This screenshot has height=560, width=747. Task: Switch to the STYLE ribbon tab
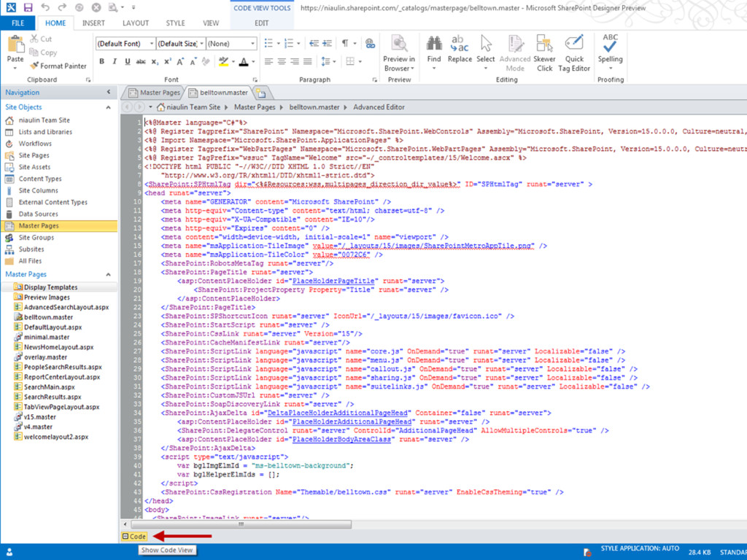(175, 23)
